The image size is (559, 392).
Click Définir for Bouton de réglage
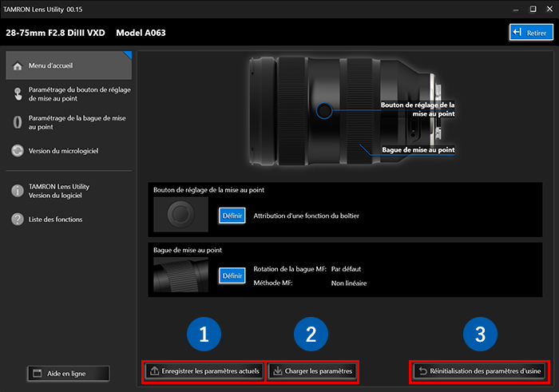[232, 216]
